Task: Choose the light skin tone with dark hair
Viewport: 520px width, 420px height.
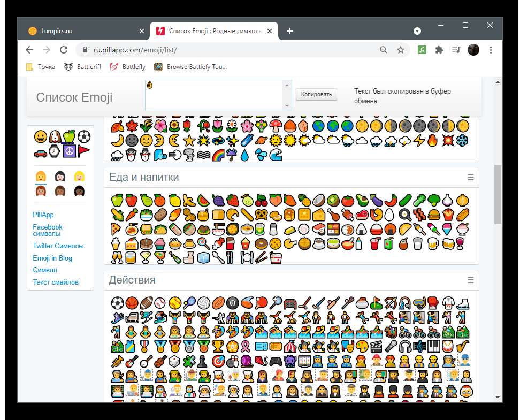Action: [60, 176]
